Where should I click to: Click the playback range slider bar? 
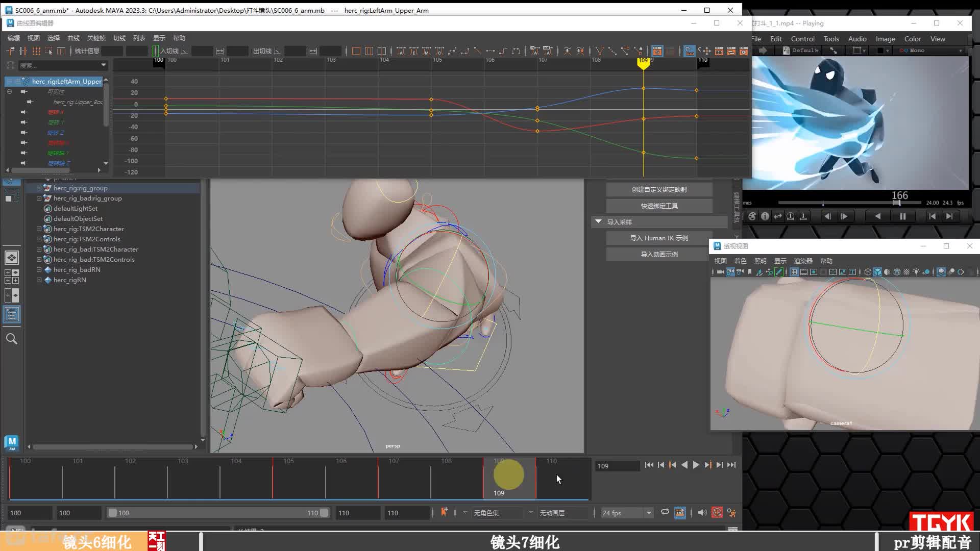click(218, 513)
